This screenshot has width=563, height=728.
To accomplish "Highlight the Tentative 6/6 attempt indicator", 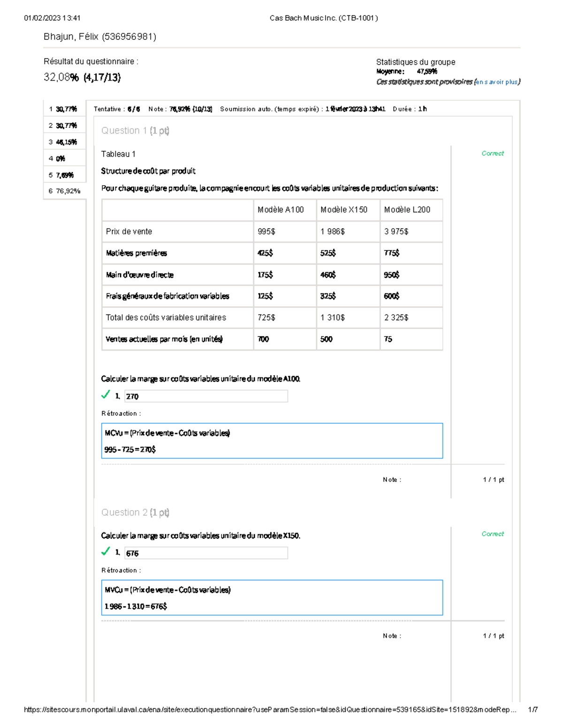I will [x=115, y=109].
